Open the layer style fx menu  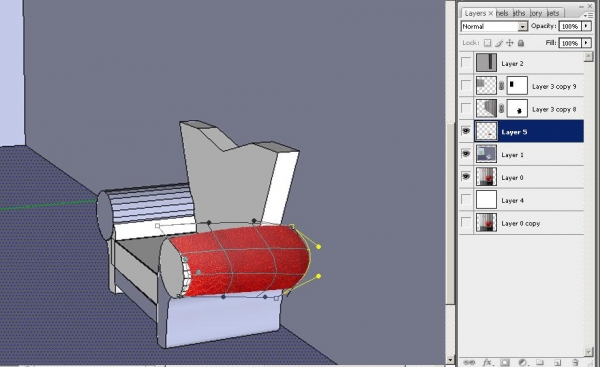pos(487,362)
